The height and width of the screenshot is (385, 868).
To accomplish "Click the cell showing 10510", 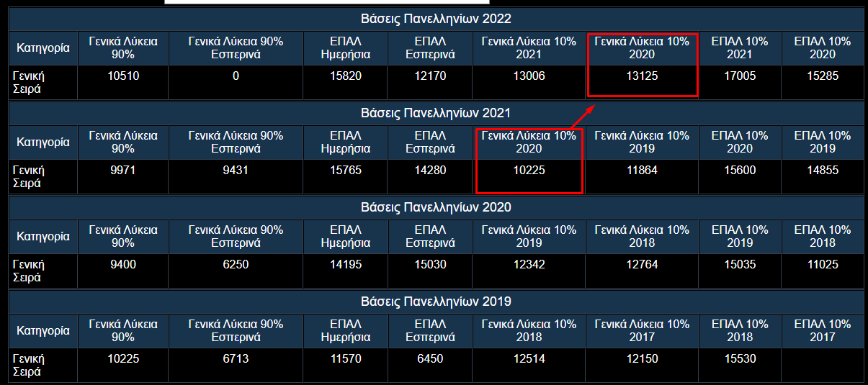I will (x=122, y=76).
